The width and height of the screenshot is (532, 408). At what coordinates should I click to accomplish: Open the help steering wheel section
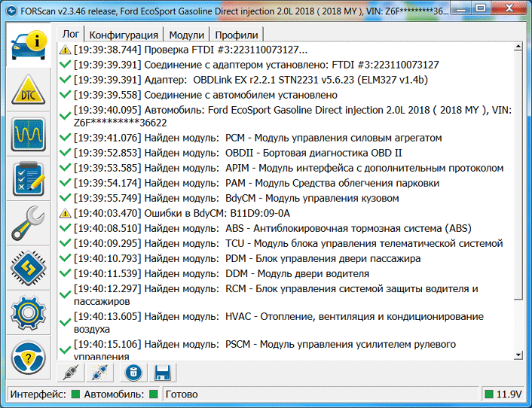pos(29,358)
